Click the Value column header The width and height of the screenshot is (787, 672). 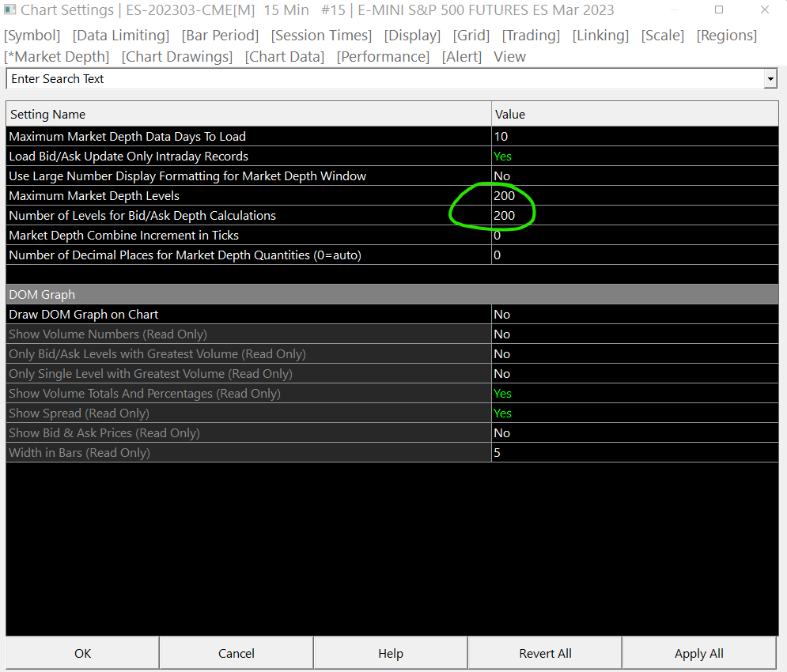tap(635, 115)
